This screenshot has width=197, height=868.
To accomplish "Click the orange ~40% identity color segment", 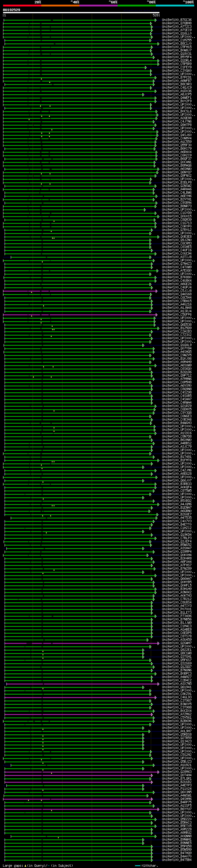I will coord(60,6).
